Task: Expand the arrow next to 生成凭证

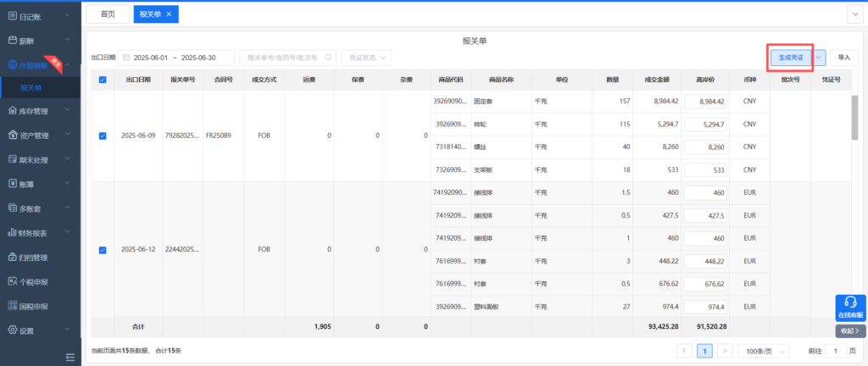Action: [x=819, y=58]
